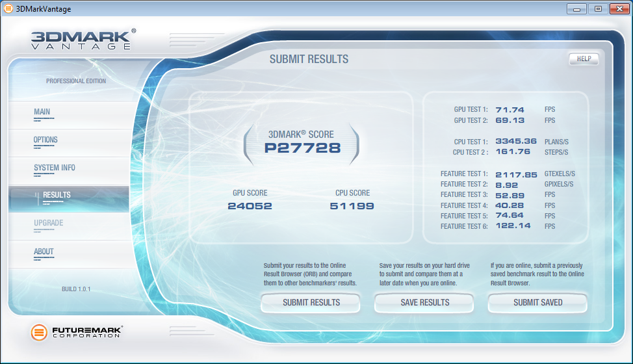Click the 3DMark Vantage logo
Viewport: 633px width, 364px height.
(x=83, y=40)
